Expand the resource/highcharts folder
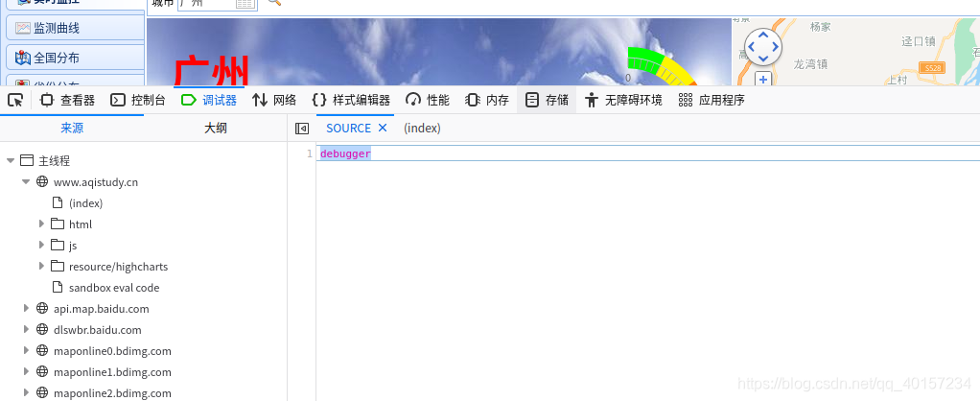Viewport: 980px width, 401px height. [41, 266]
